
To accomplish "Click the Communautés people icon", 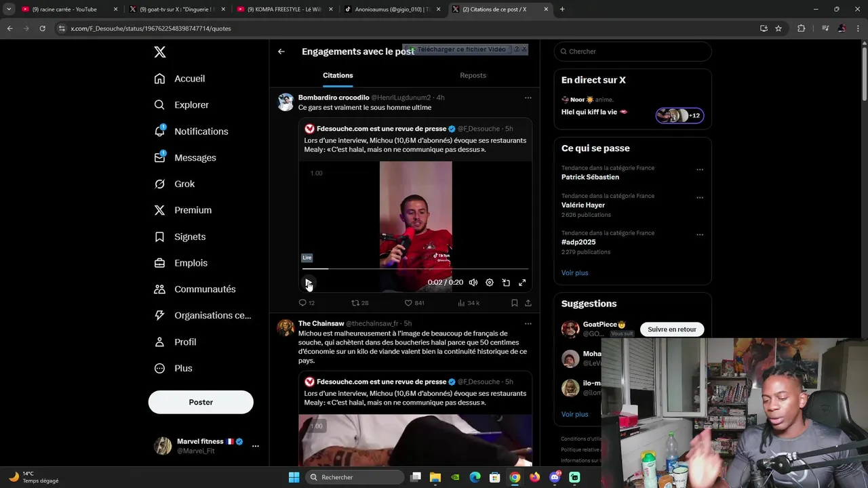I will tap(159, 289).
